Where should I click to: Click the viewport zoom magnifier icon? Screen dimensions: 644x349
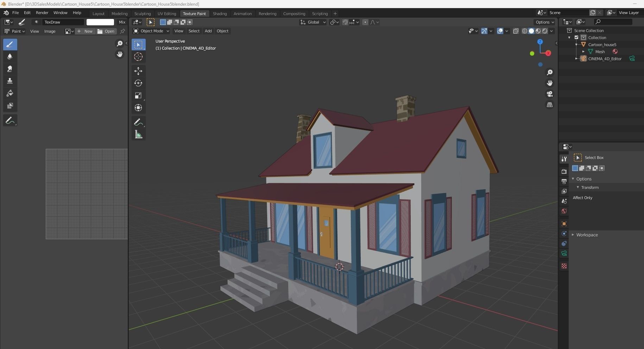(x=549, y=72)
